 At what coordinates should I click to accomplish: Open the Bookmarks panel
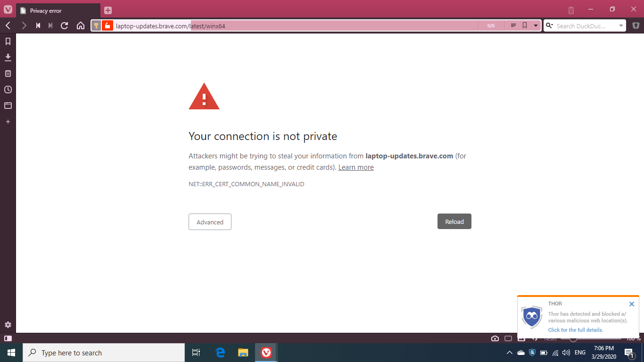(x=8, y=41)
